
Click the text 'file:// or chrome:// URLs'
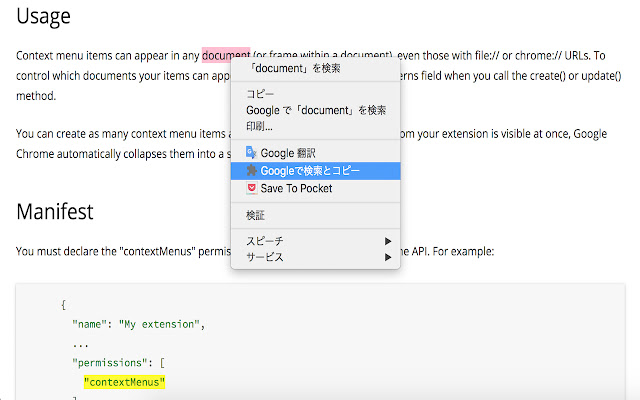533,55
